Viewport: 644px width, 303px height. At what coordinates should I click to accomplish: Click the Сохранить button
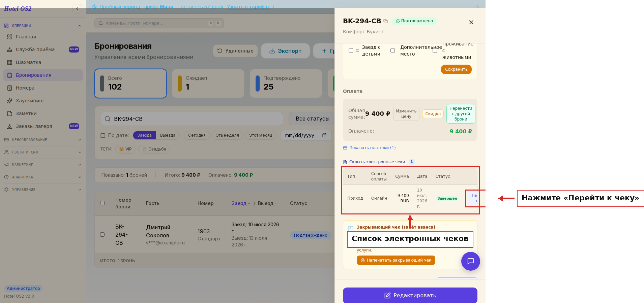[456, 69]
